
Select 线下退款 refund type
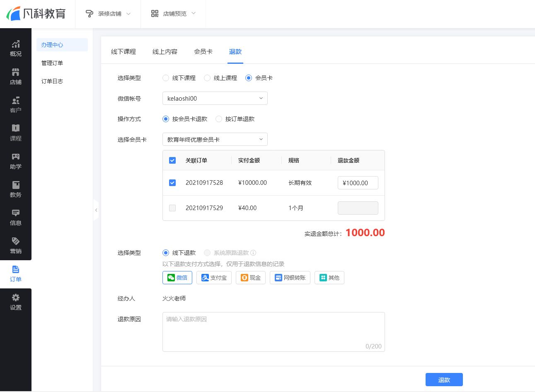point(166,253)
